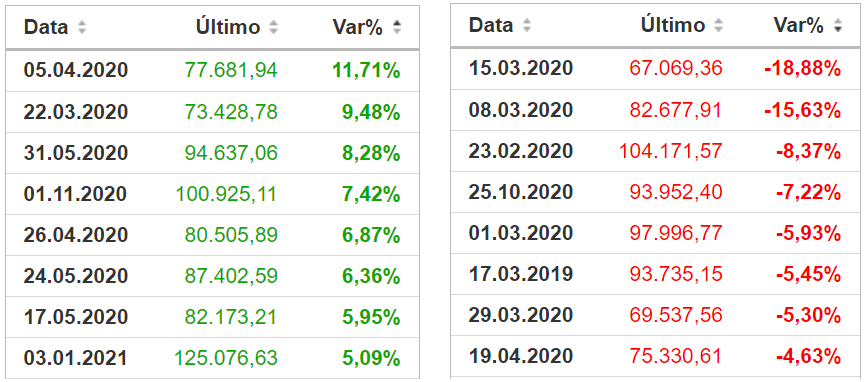Image resolution: width=866 pixels, height=382 pixels.
Task: Select the 01.11.2020 row date
Action: [x=76, y=194]
